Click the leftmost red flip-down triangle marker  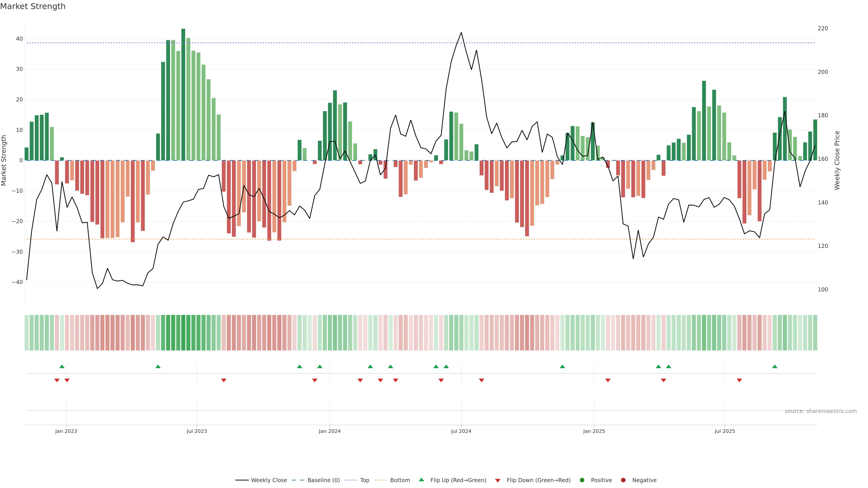pyautogui.click(x=57, y=380)
